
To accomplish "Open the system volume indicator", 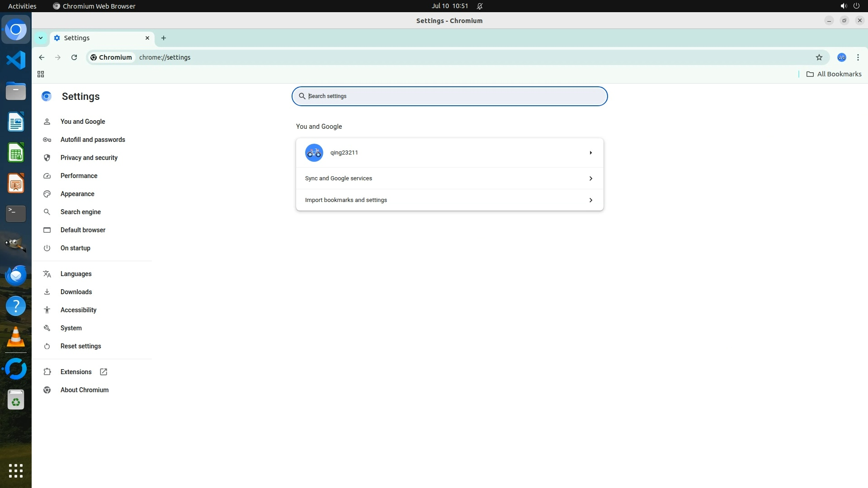I will (843, 6).
